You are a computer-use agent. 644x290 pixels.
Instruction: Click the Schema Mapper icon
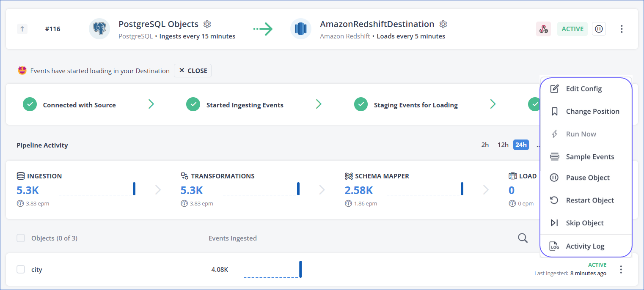(x=348, y=176)
